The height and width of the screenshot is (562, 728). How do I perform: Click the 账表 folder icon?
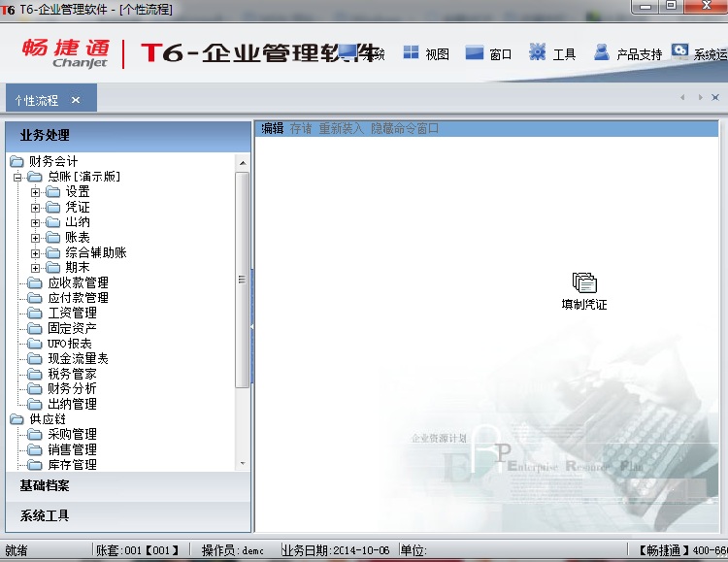coord(53,238)
